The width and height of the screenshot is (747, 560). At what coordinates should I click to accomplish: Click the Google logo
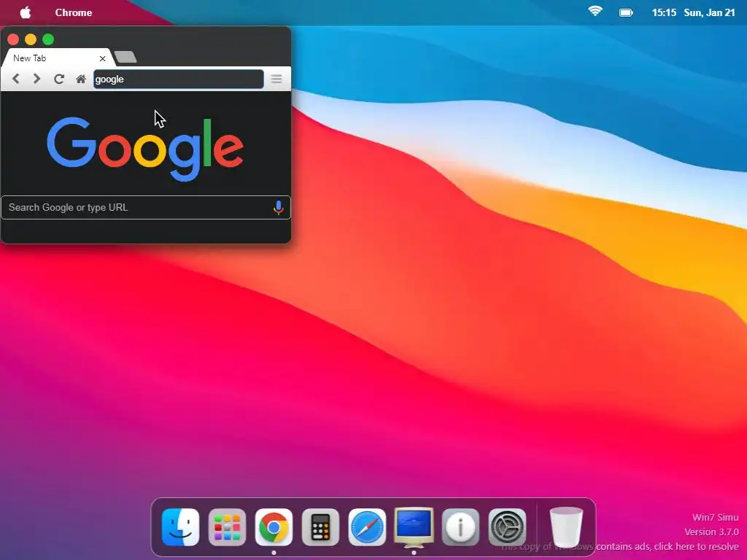(145, 149)
